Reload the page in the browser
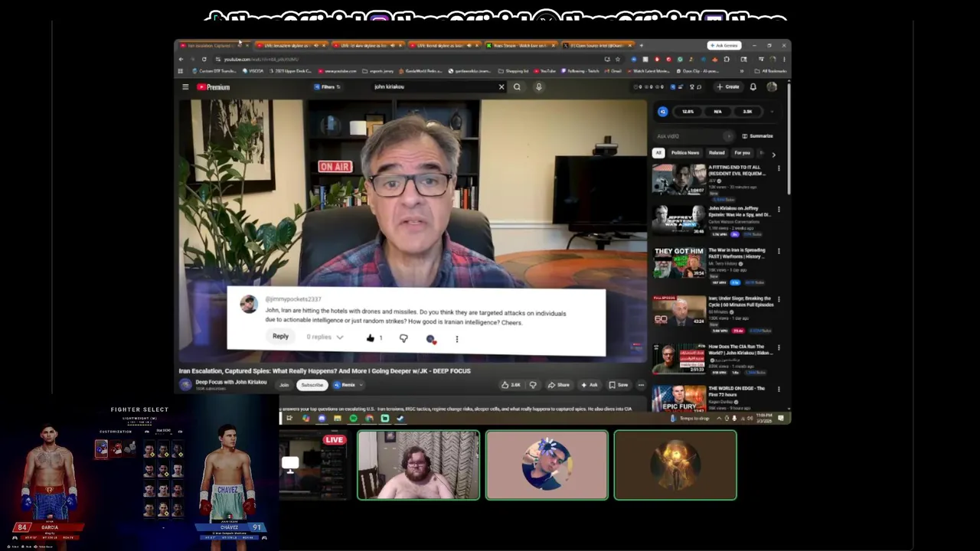 point(204,59)
